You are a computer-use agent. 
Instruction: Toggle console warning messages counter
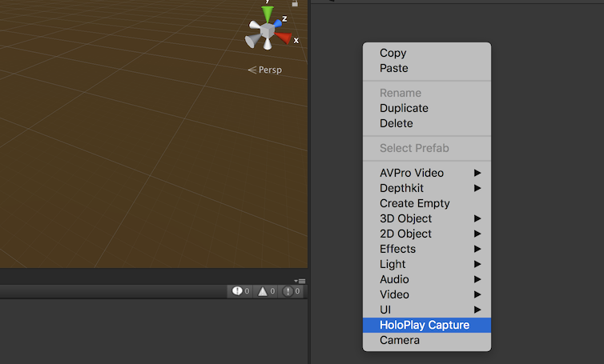266,291
